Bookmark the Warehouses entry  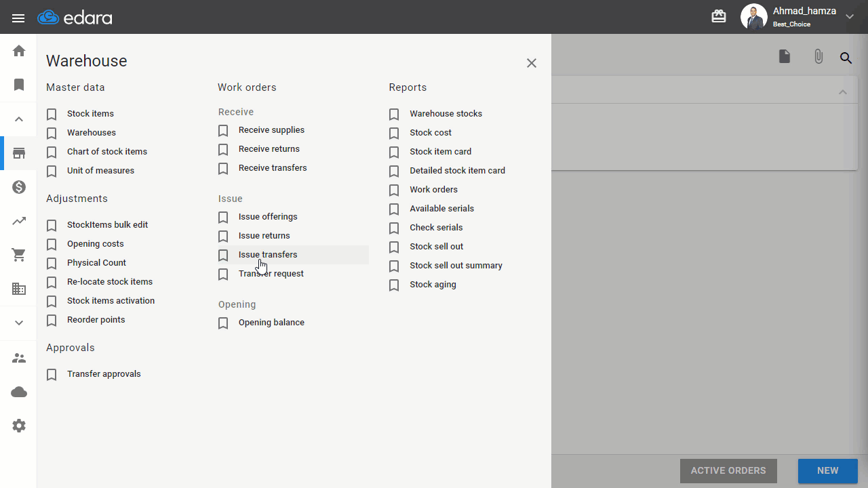[x=52, y=134]
